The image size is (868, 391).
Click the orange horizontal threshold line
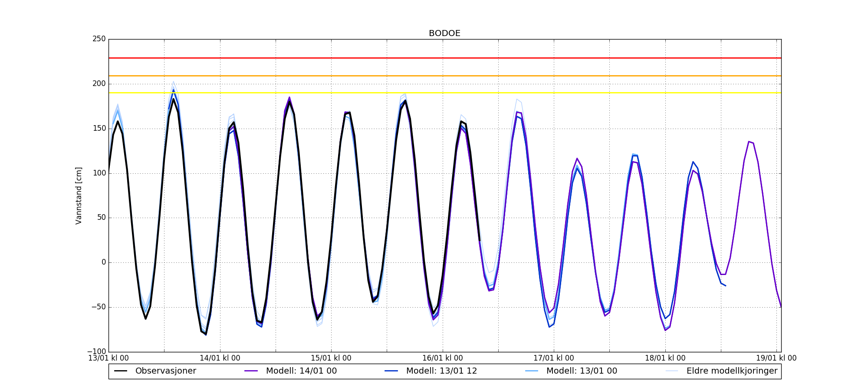(445, 76)
